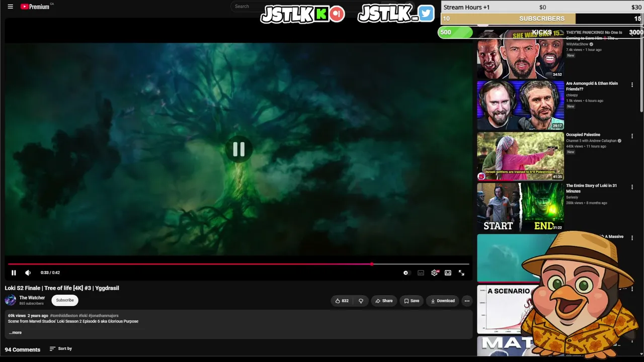Go to YouTube Premium home logo
The height and width of the screenshot is (362, 644).
(35, 7)
